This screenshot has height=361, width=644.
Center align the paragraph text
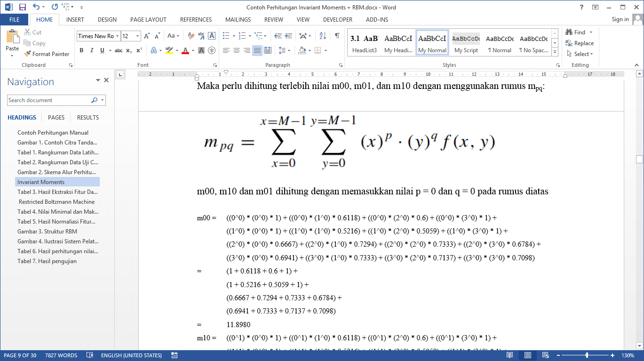click(x=237, y=50)
